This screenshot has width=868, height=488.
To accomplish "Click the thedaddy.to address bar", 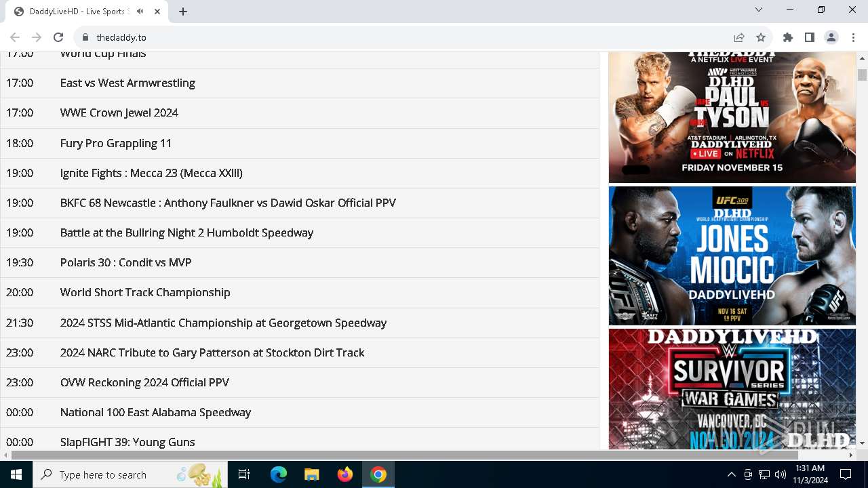I will [407, 37].
